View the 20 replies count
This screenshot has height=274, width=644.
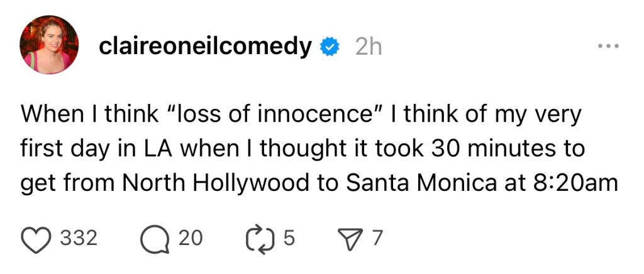click(191, 238)
